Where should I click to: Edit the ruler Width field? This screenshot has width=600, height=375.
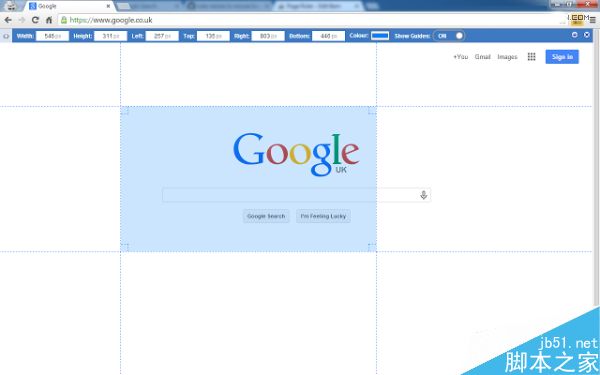coord(52,36)
